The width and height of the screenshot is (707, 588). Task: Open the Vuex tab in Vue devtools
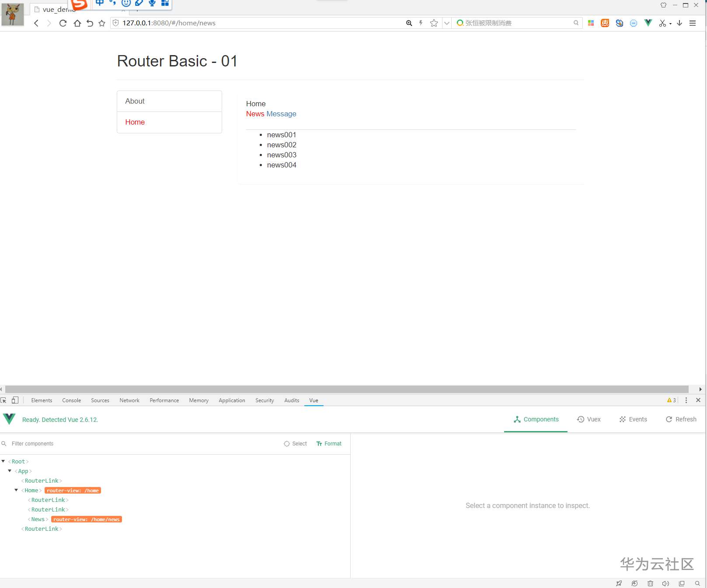click(589, 419)
